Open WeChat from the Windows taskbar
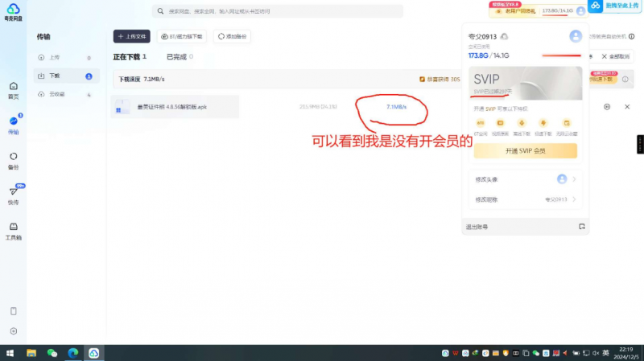Screen dimensions: 644x361 tap(52, 353)
